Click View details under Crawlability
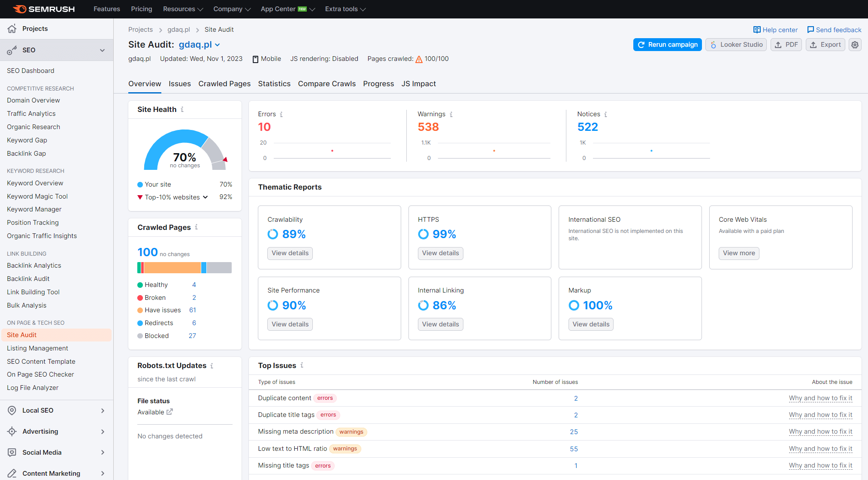 (290, 253)
